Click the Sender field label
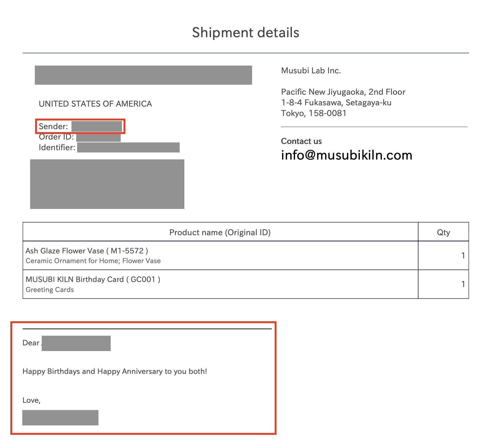The image size is (491, 448). 53,126
